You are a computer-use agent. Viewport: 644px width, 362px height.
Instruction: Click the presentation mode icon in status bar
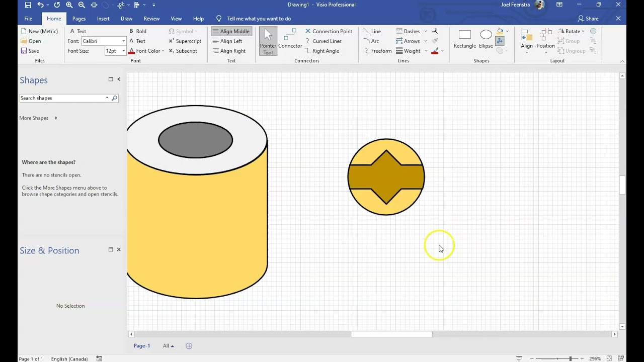519,358
